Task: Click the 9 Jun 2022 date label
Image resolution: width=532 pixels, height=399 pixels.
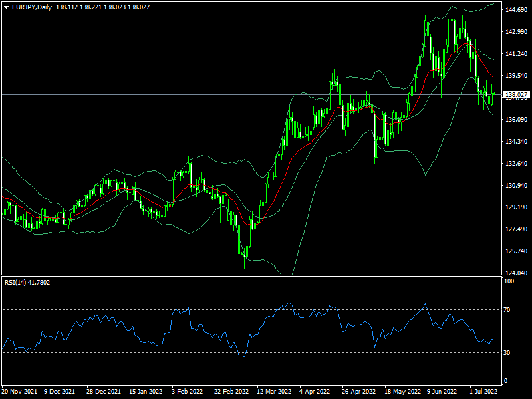Action: click(442, 391)
